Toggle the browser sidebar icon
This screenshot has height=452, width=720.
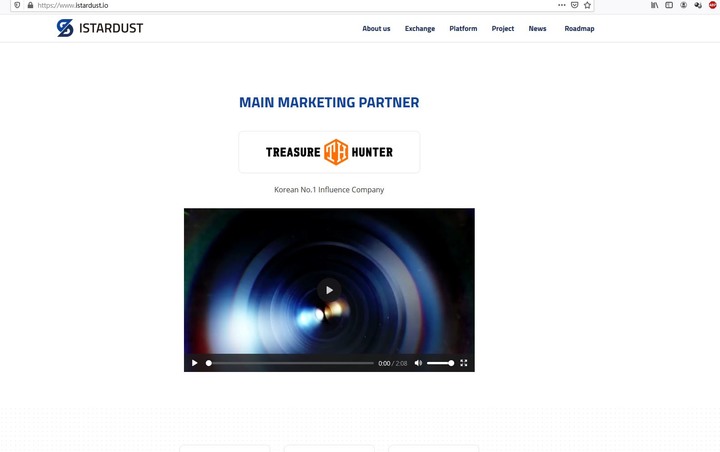[669, 5]
